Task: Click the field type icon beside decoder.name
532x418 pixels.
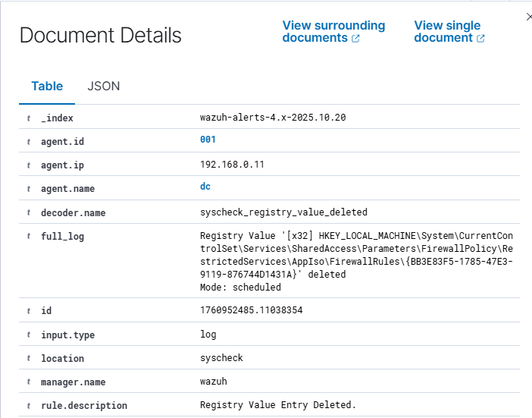Action: [29, 213]
